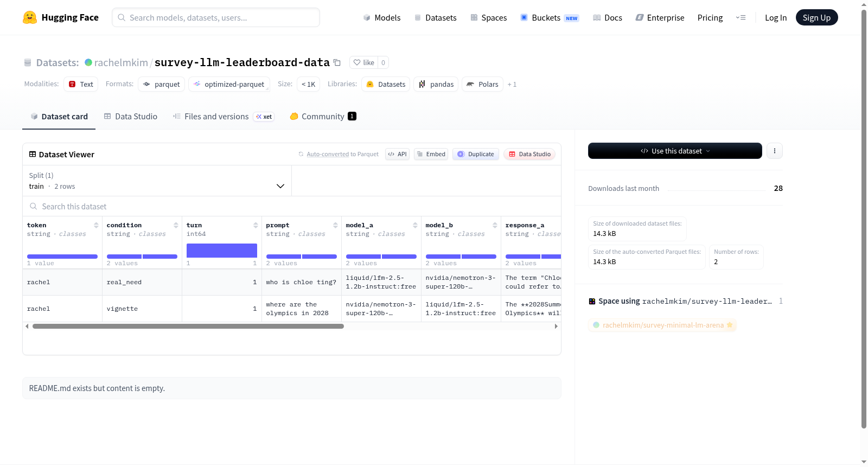The image size is (868, 467).
Task: Open the Split train dropdown
Action: pyautogui.click(x=157, y=181)
